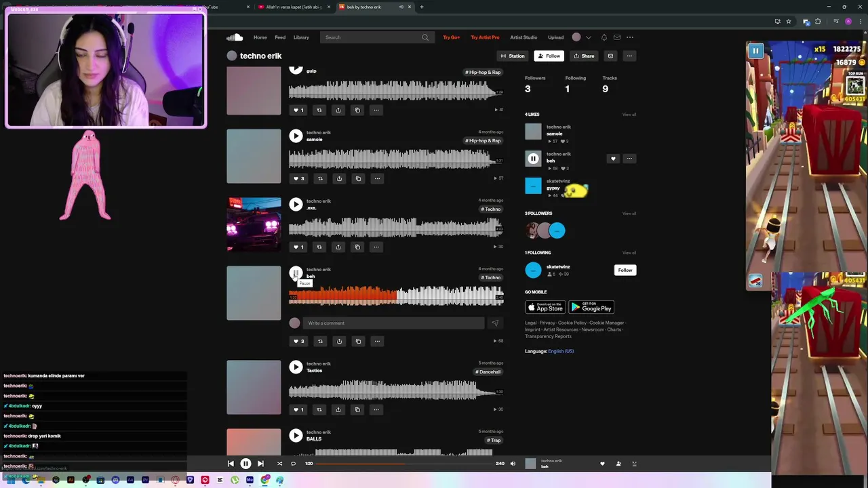Open profile more options next to message button
Viewport: 868px width, 488px height.
click(x=629, y=56)
